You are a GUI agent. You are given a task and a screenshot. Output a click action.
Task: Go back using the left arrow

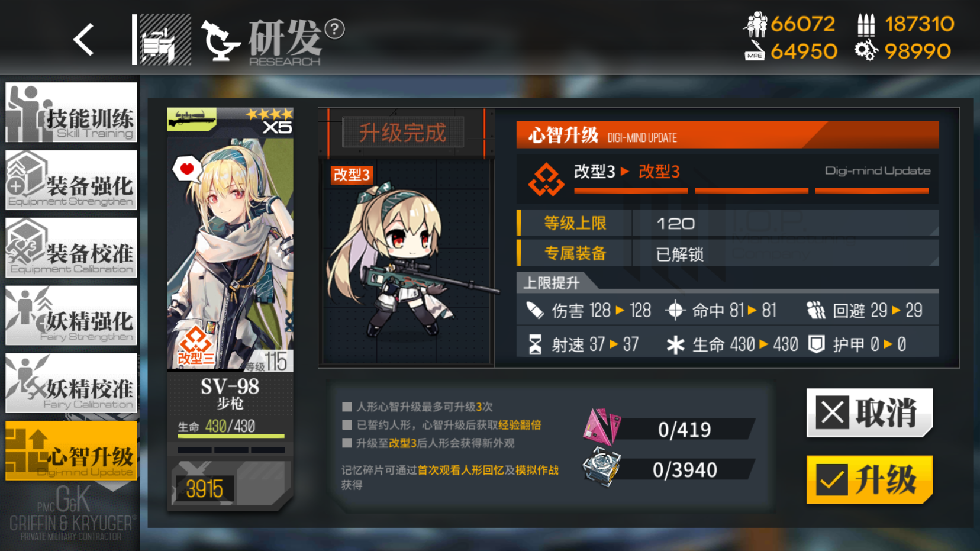(83, 40)
